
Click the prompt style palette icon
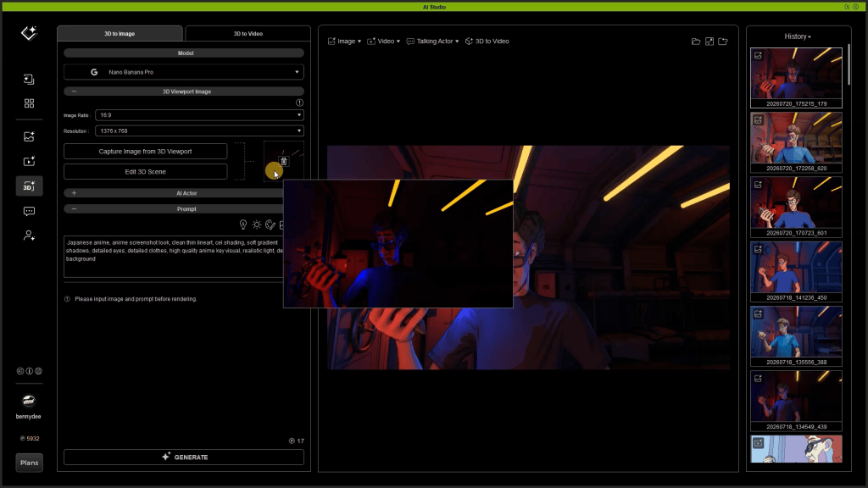pos(270,224)
